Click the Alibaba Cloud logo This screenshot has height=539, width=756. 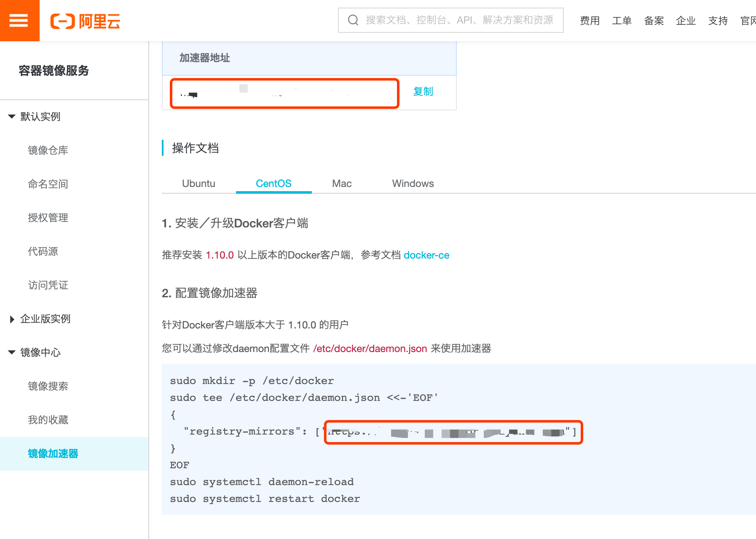pos(85,21)
